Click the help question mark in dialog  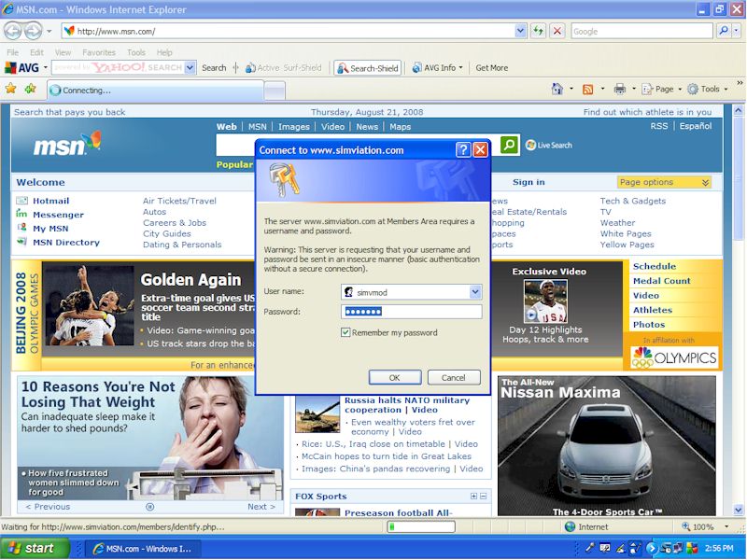pos(463,149)
